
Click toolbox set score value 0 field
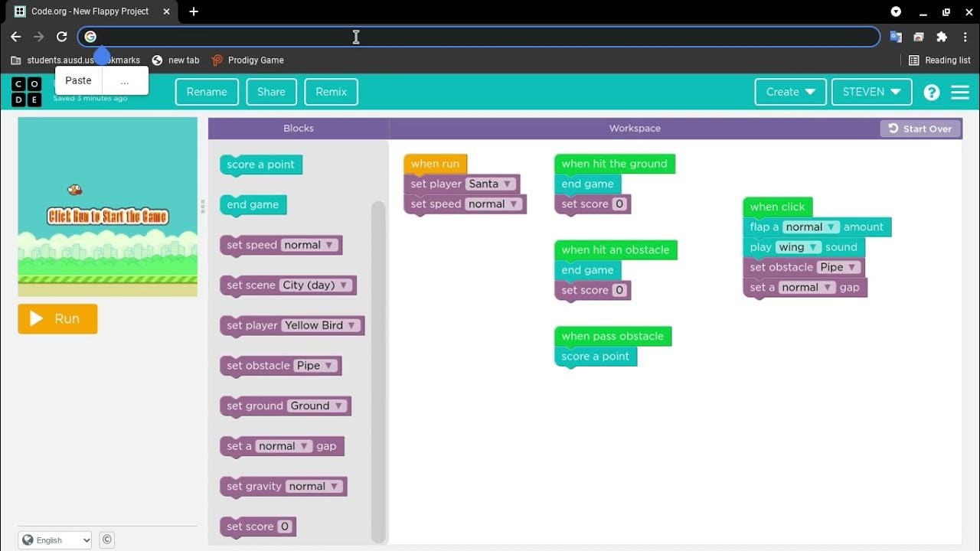pos(285,527)
